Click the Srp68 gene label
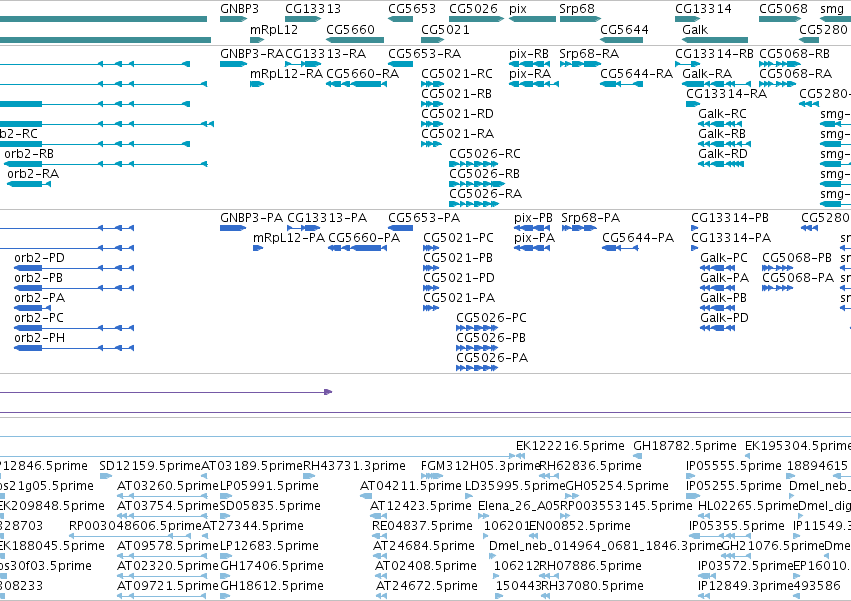This screenshot has width=851, height=601. 577,9
